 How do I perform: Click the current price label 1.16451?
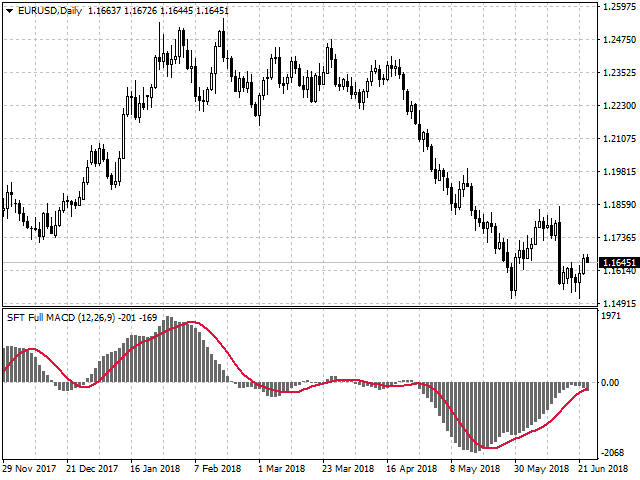[619, 262]
